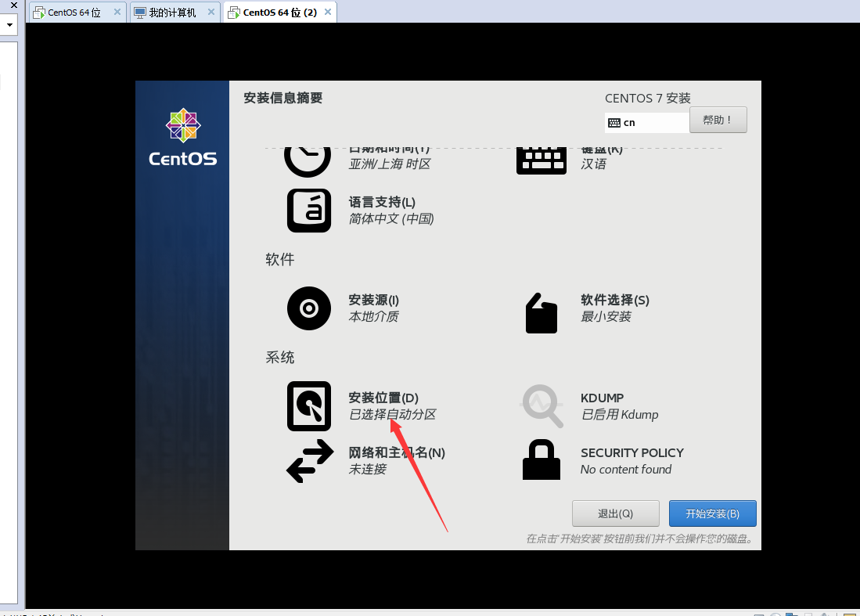Click the installation destination disk icon

[309, 406]
